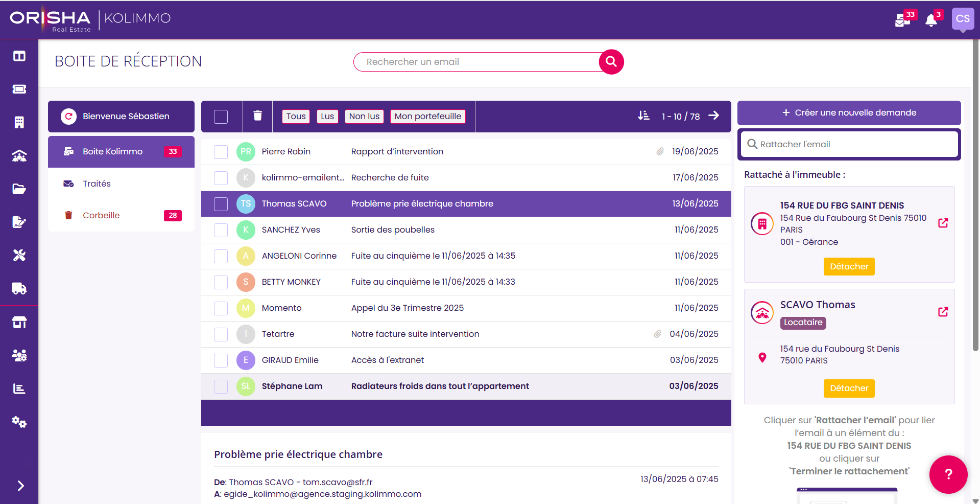This screenshot has height=504, width=980.
Task: Click the page vertical scrollbar
Action: (975, 194)
